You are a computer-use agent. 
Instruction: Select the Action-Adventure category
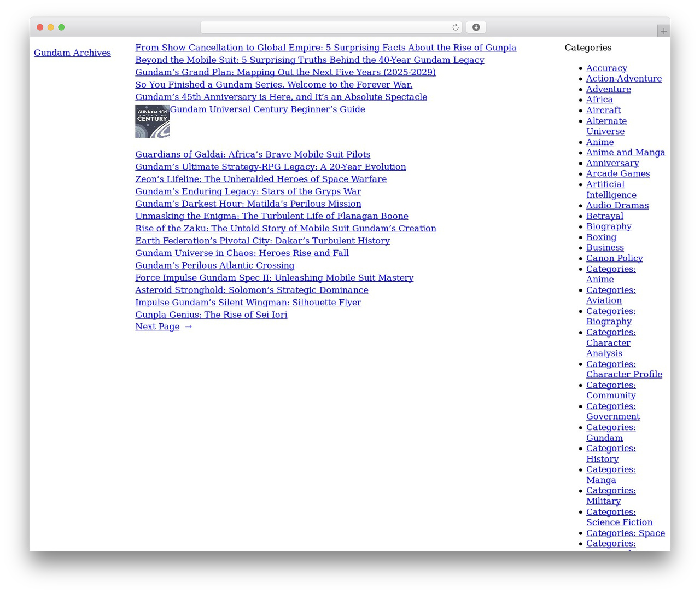pyautogui.click(x=624, y=79)
